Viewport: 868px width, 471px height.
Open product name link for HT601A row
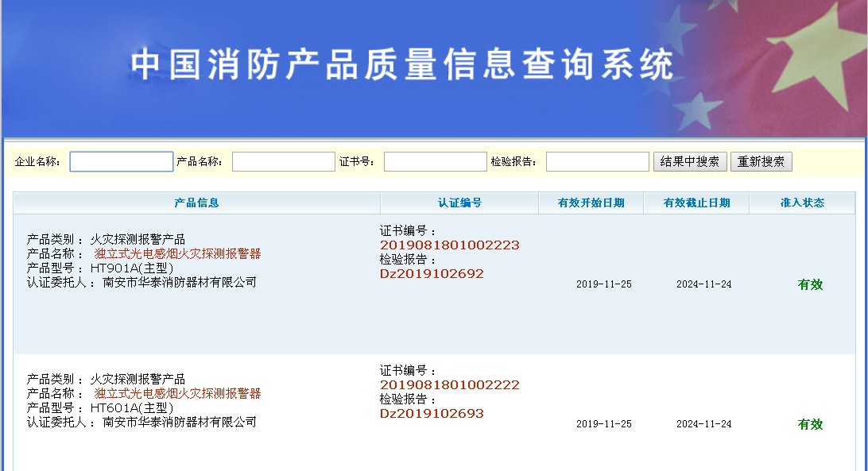pyautogui.click(x=177, y=393)
